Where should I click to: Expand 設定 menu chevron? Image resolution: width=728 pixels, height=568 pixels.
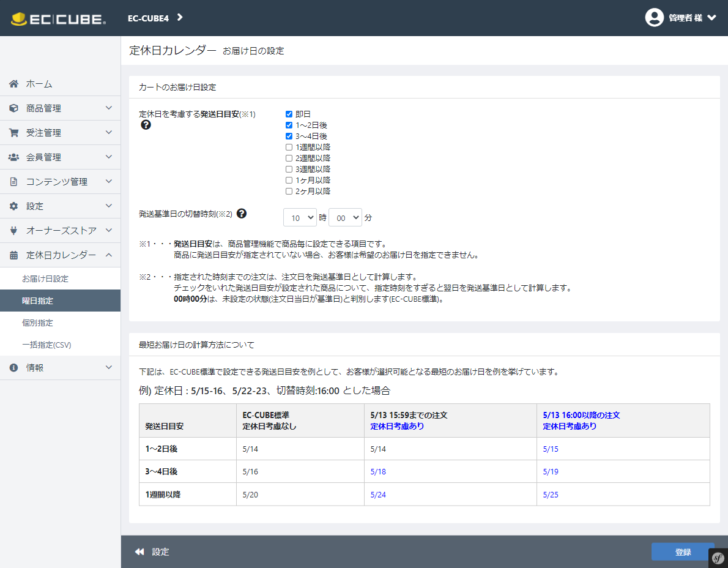[x=109, y=206]
